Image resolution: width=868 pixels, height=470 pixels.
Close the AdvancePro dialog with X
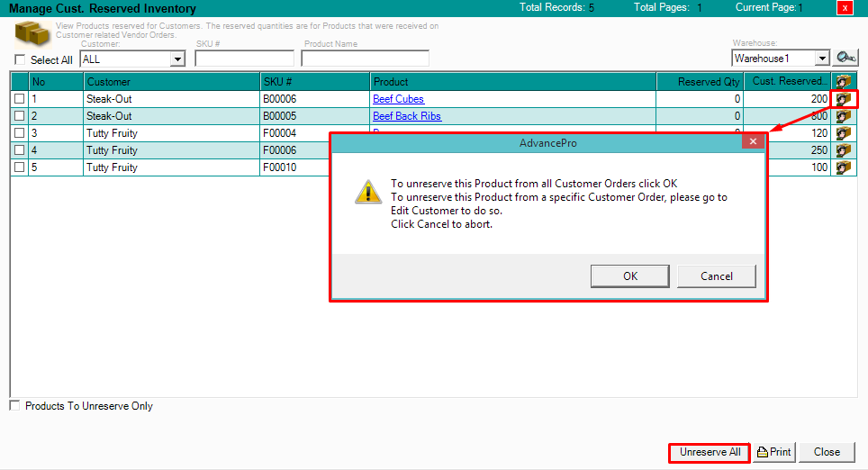[x=754, y=142]
